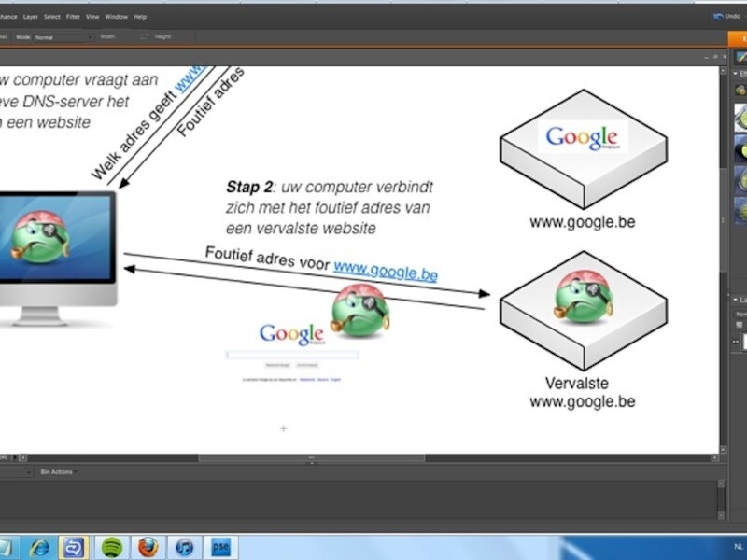Screen dimensions: 747x560
Task: Launch Internet Explorer from taskbar
Action: (39, 548)
